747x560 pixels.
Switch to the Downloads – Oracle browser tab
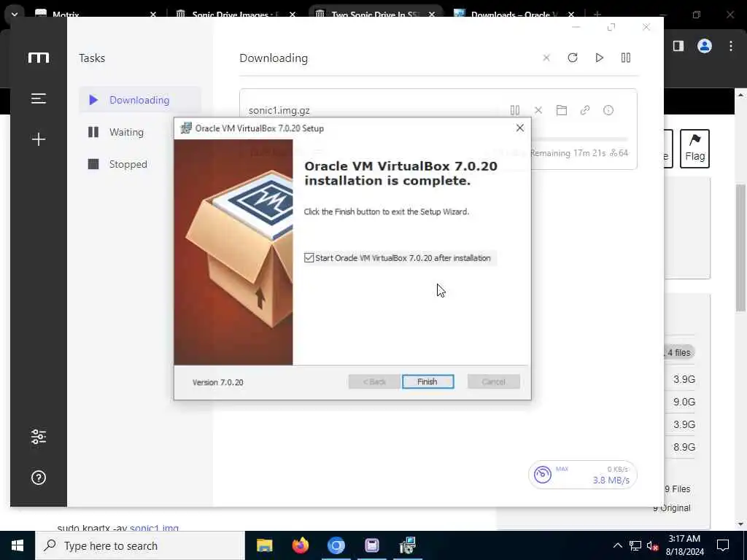514,15
